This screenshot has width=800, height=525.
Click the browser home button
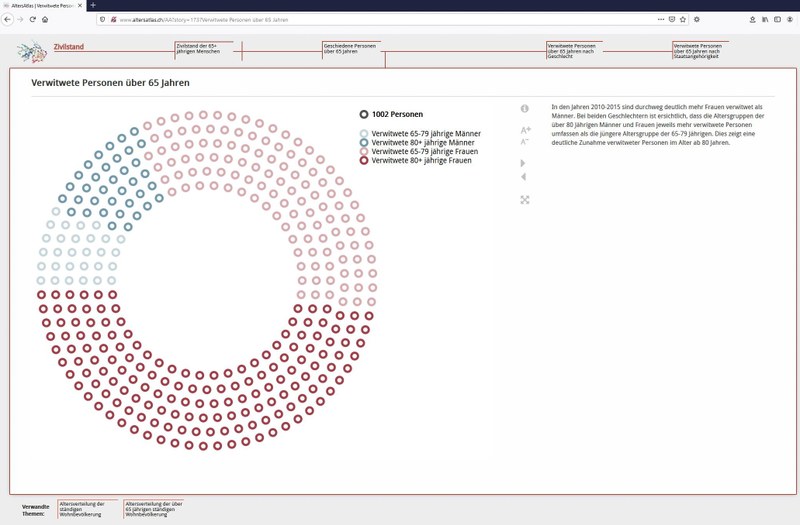coord(45,19)
